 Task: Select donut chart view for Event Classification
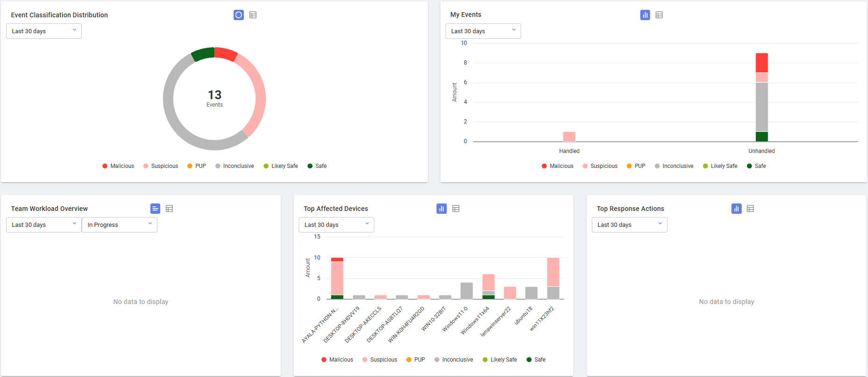239,15
